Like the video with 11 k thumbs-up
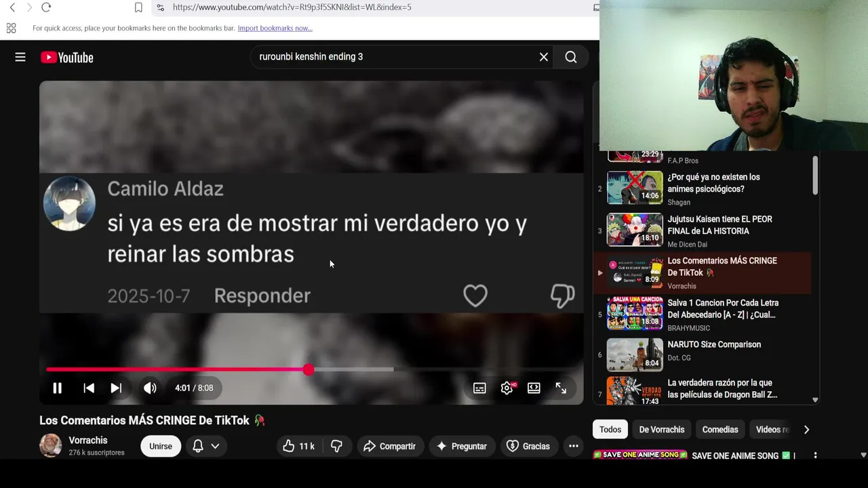 [298, 446]
